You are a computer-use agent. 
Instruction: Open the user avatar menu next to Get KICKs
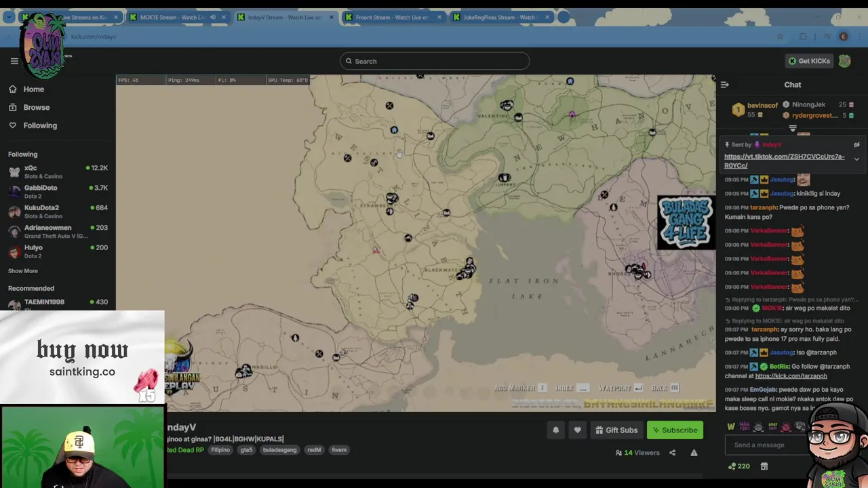[x=844, y=61]
